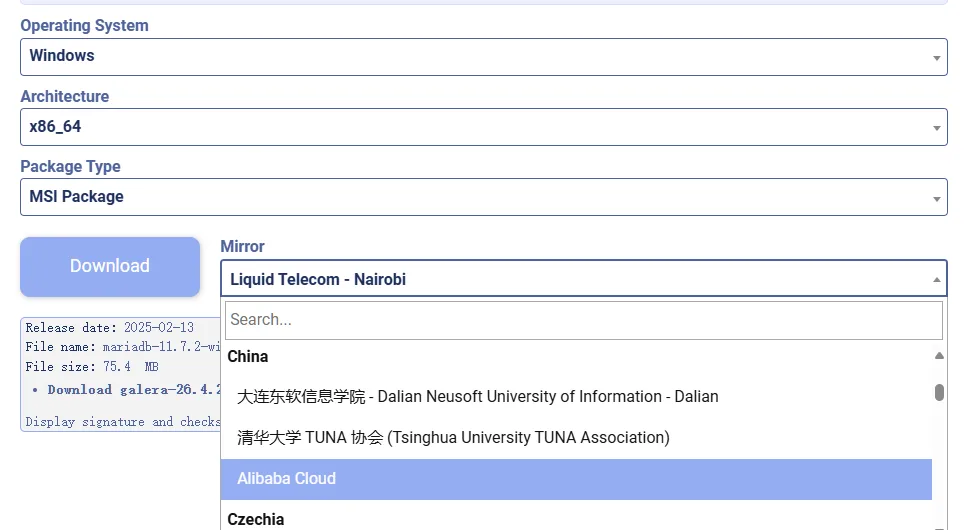Image resolution: width=975 pixels, height=530 pixels.
Task: Select the Dalian Neusoft University mirror
Action: click(576, 397)
